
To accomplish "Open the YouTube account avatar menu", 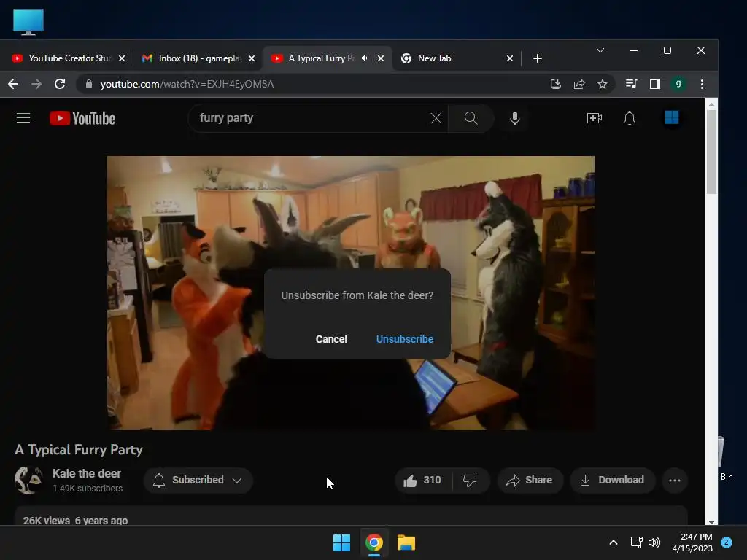I will (671, 117).
